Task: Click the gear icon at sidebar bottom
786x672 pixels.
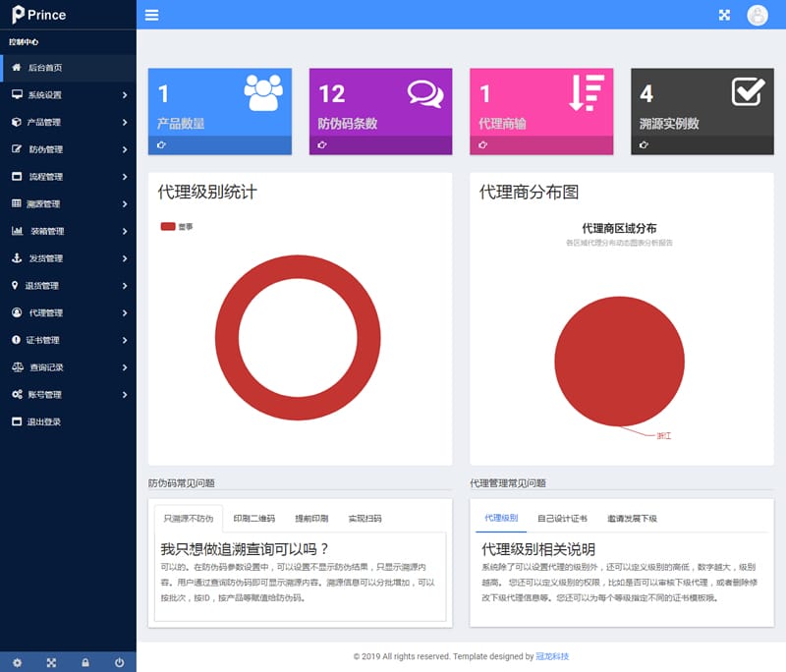Action: [x=18, y=661]
